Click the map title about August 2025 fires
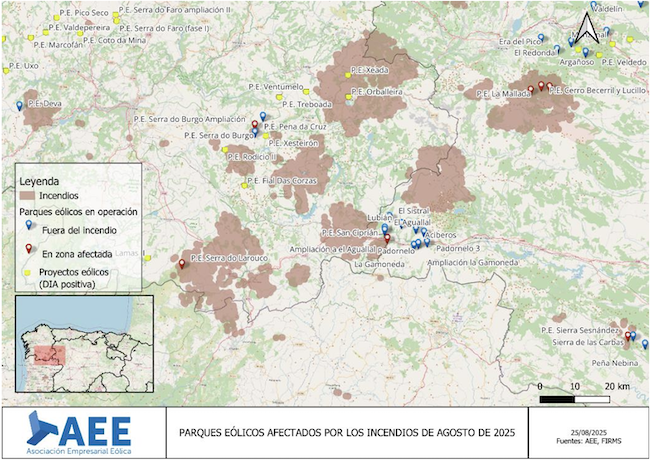 346,433
